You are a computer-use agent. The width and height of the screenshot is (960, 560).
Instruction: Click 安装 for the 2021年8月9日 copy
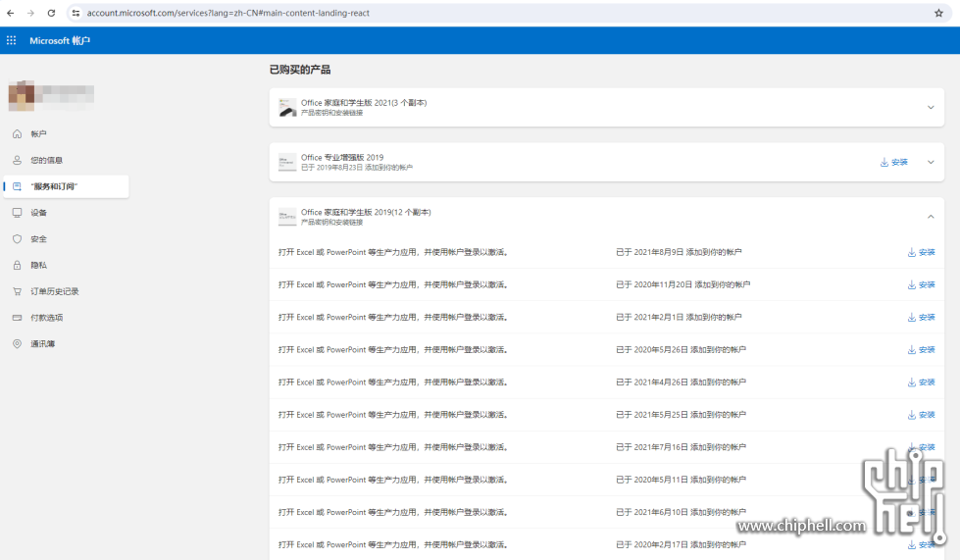tap(922, 252)
